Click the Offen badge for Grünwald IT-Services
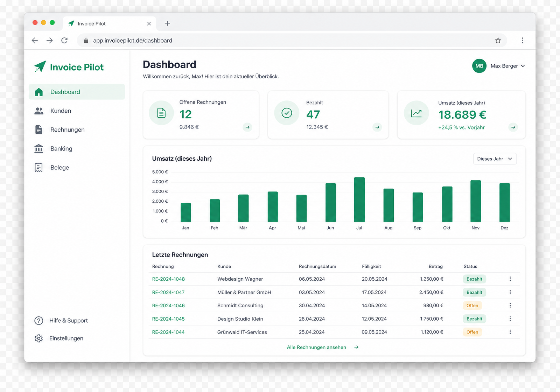The height and width of the screenshot is (392, 560). pyautogui.click(x=472, y=332)
